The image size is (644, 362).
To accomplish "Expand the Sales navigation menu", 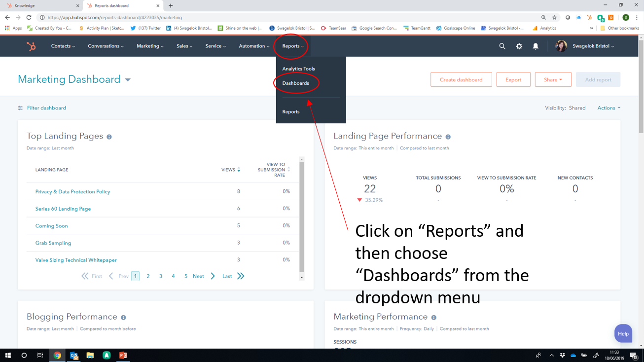I will (x=184, y=46).
